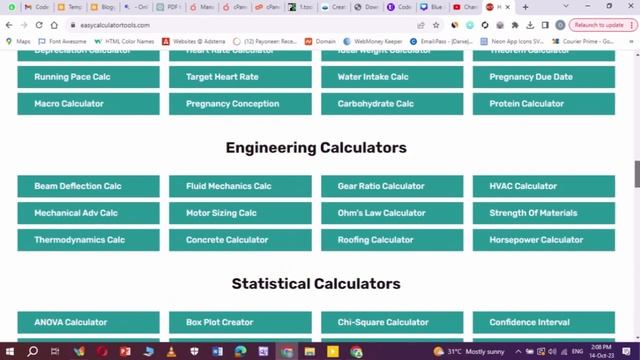This screenshot has width=640, height=360.
Task: Open the Mechanical Adv Calc
Action: pos(89,213)
